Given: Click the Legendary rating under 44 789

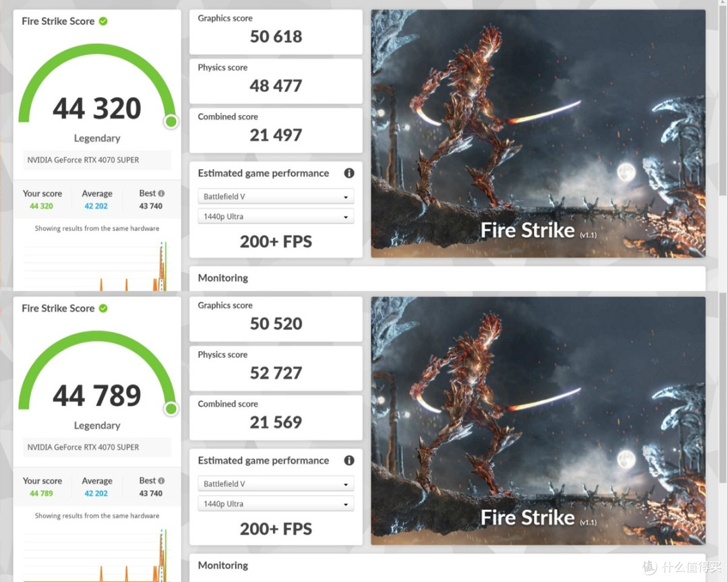Looking at the screenshot, I should coord(97,426).
